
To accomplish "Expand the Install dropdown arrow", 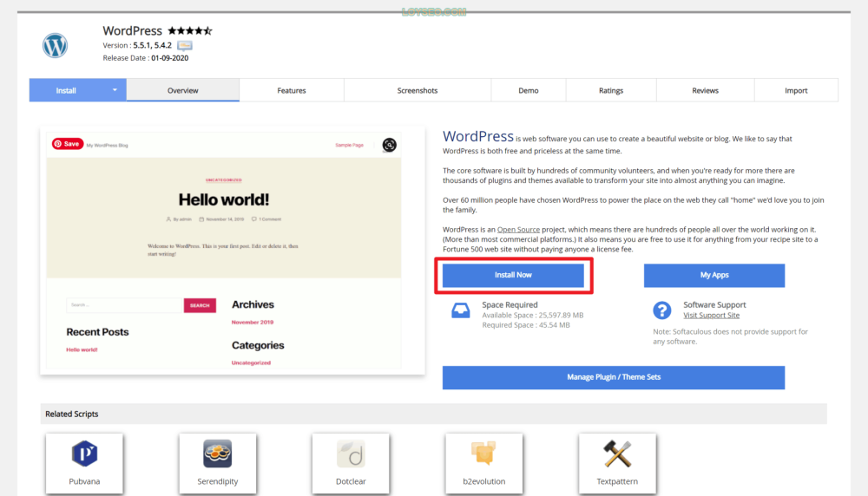I will click(115, 90).
